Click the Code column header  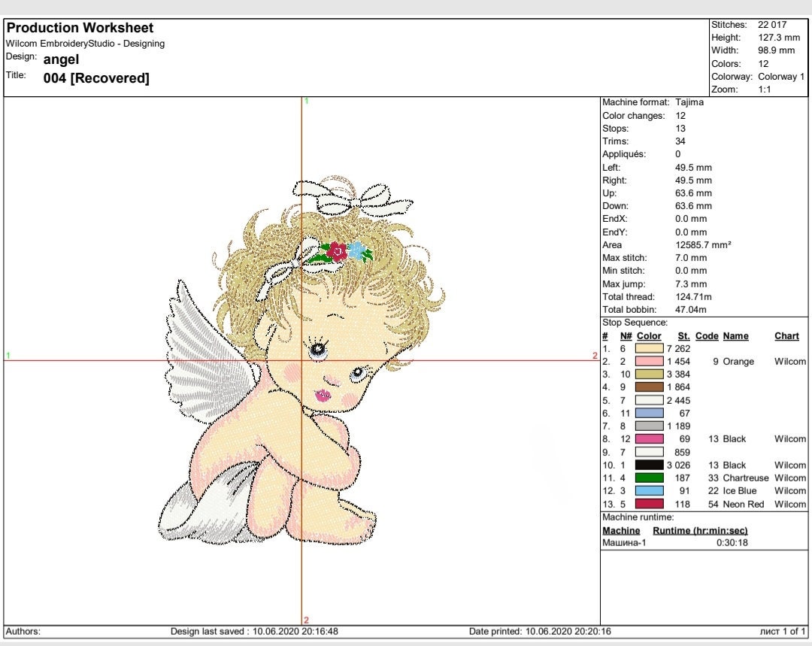pyautogui.click(x=707, y=335)
